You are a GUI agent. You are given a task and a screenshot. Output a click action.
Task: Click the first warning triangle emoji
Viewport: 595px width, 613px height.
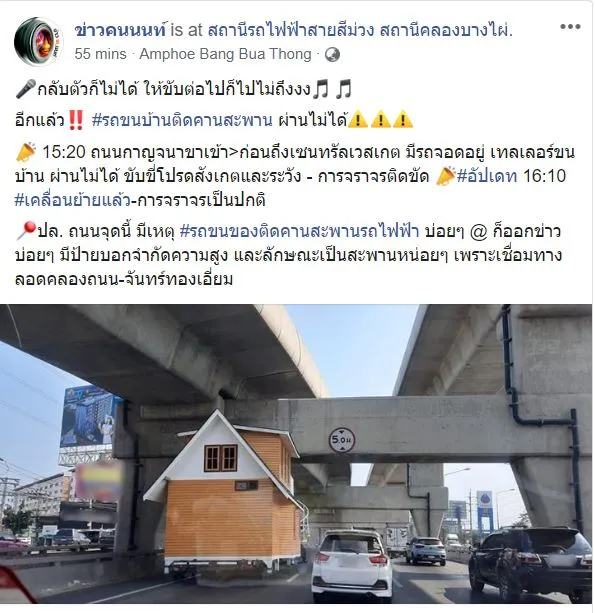(x=357, y=120)
